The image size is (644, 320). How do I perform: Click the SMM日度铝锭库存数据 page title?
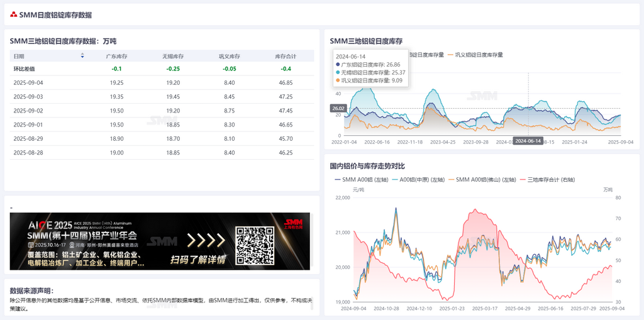click(55, 15)
